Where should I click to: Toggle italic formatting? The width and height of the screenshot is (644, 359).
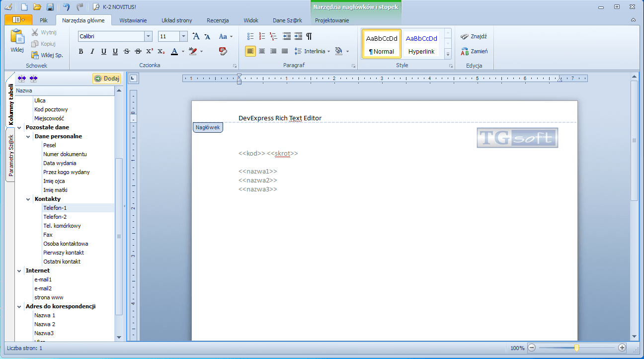tap(92, 51)
